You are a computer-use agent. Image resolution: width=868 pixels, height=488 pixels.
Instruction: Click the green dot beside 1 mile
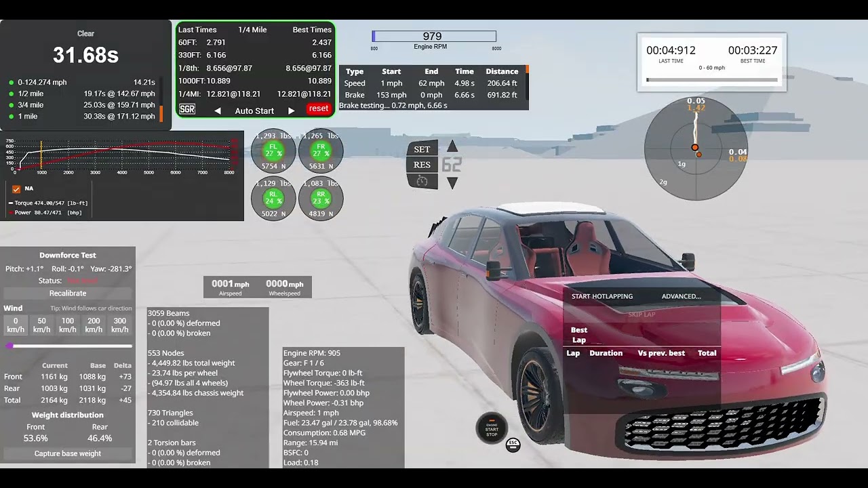(x=12, y=117)
